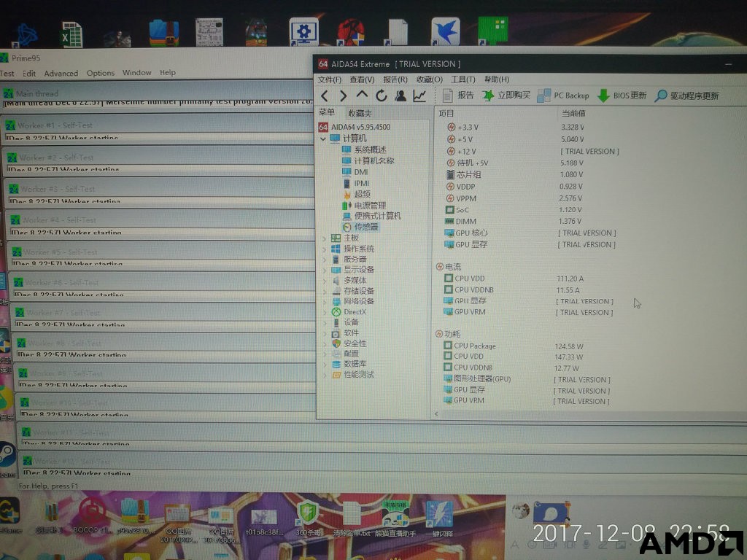Select 性能测试 benchmark tree item
The width and height of the screenshot is (747, 560).
[354, 375]
